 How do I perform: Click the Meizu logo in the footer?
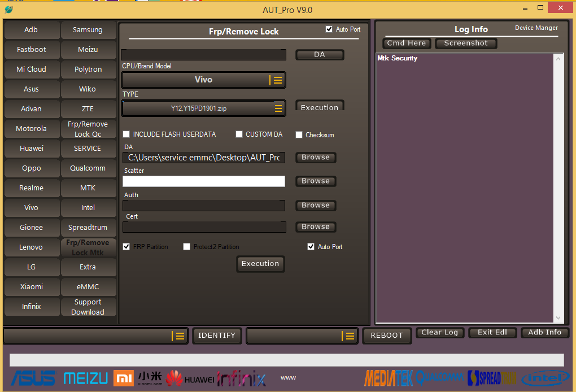[86, 378]
